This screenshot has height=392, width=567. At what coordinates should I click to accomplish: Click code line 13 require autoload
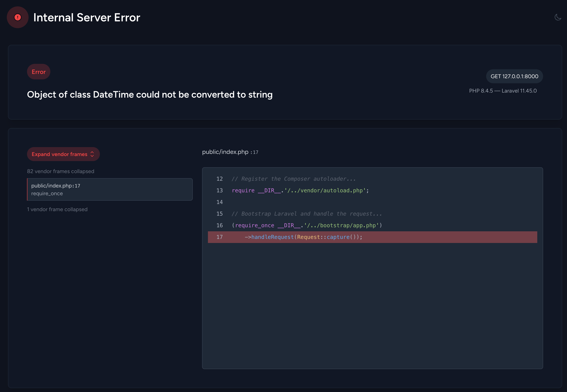pos(300,190)
